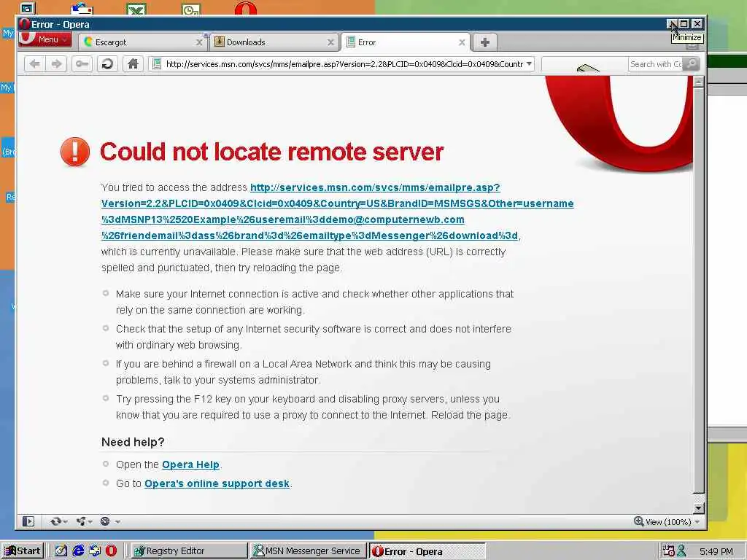Expand the zoom dropdown arrow
The height and width of the screenshot is (560, 747).
click(697, 522)
